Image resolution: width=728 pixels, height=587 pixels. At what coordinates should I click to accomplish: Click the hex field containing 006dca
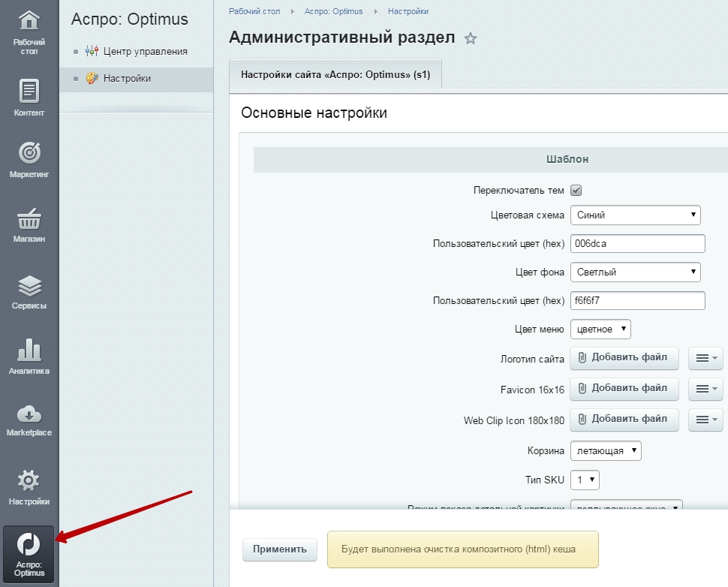tap(637, 243)
